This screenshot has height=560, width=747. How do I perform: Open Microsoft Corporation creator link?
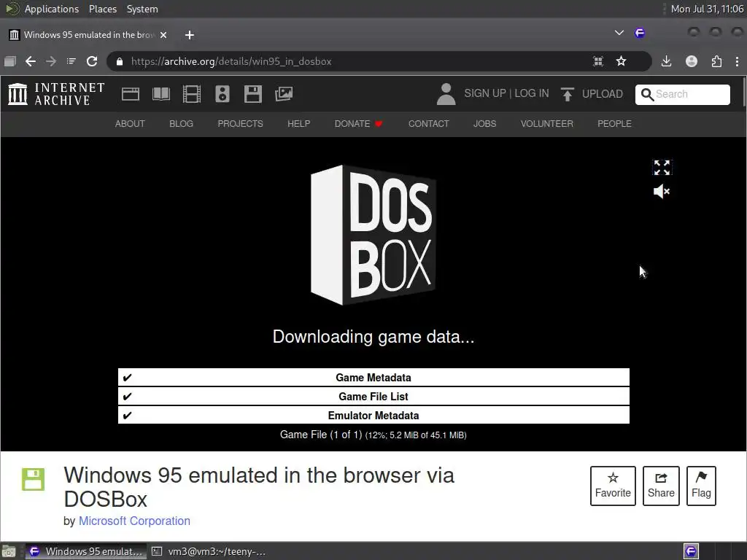click(x=134, y=521)
